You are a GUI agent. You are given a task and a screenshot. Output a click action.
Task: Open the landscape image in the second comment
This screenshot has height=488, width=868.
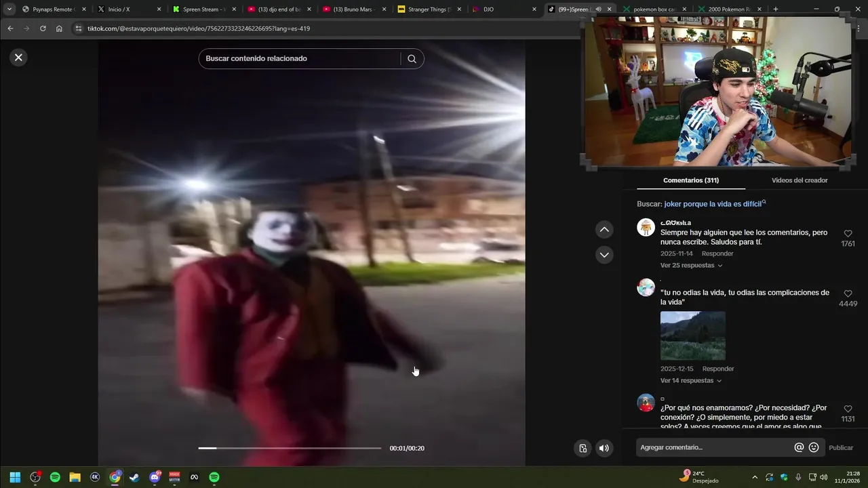coord(693,335)
